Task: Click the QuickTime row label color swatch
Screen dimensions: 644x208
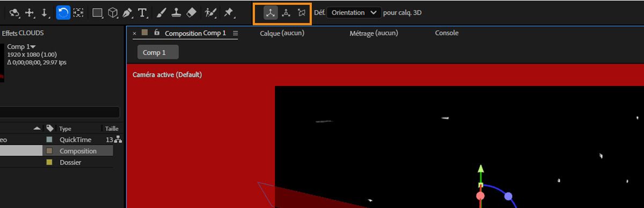Action: (x=49, y=140)
